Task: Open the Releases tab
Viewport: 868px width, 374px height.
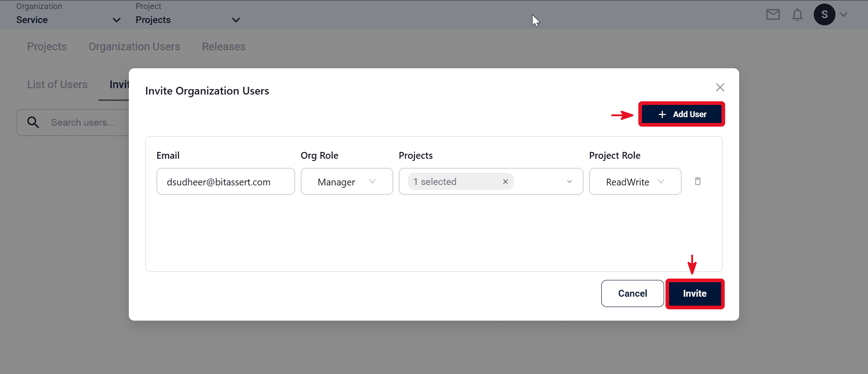Action: coord(224,47)
